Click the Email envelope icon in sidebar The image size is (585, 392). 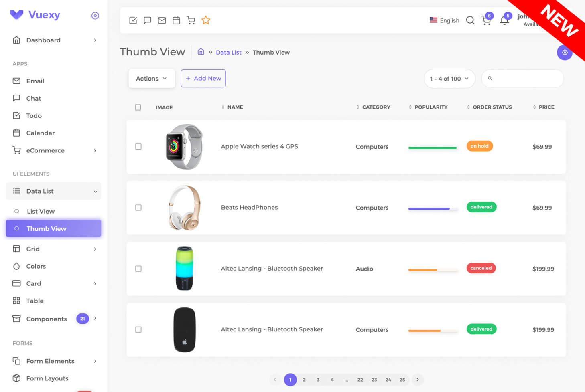coord(16,81)
